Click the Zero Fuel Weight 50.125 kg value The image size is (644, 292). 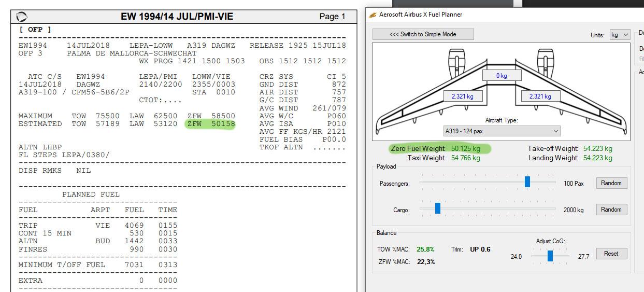click(x=465, y=148)
